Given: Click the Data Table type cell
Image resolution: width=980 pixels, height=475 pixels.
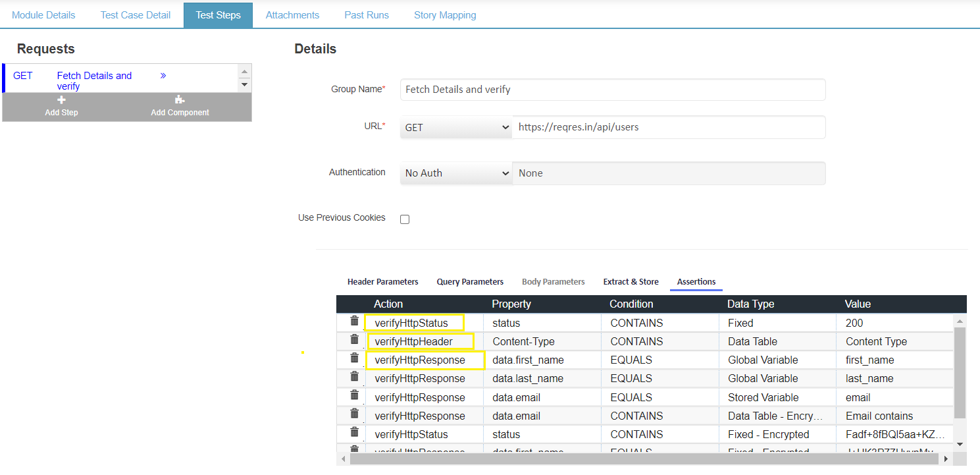Looking at the screenshot, I should (778, 341).
